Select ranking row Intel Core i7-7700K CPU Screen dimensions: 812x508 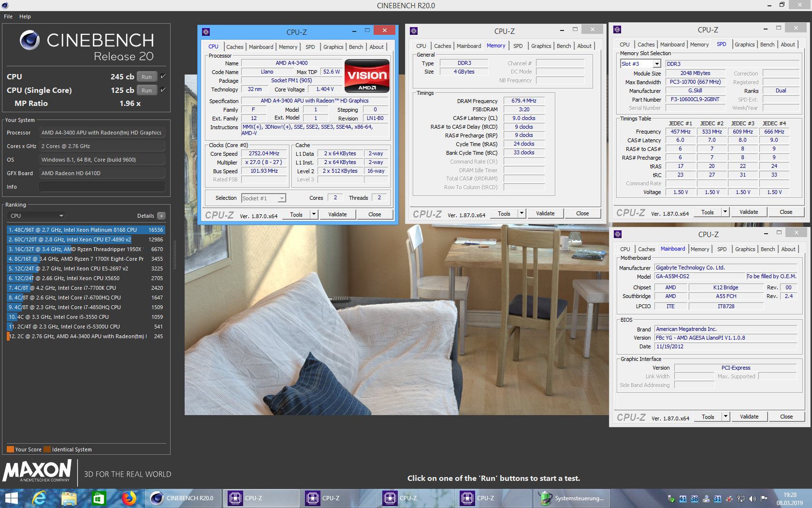click(x=86, y=288)
